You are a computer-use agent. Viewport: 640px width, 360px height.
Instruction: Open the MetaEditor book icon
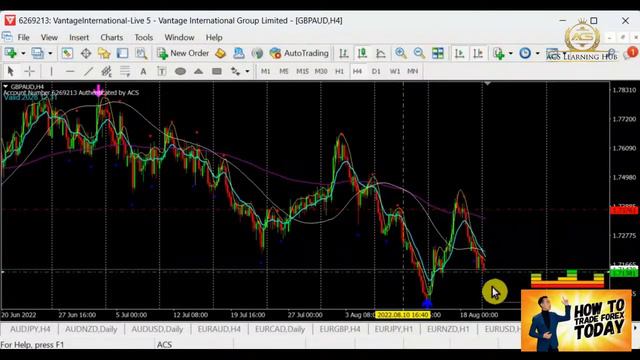[220, 53]
